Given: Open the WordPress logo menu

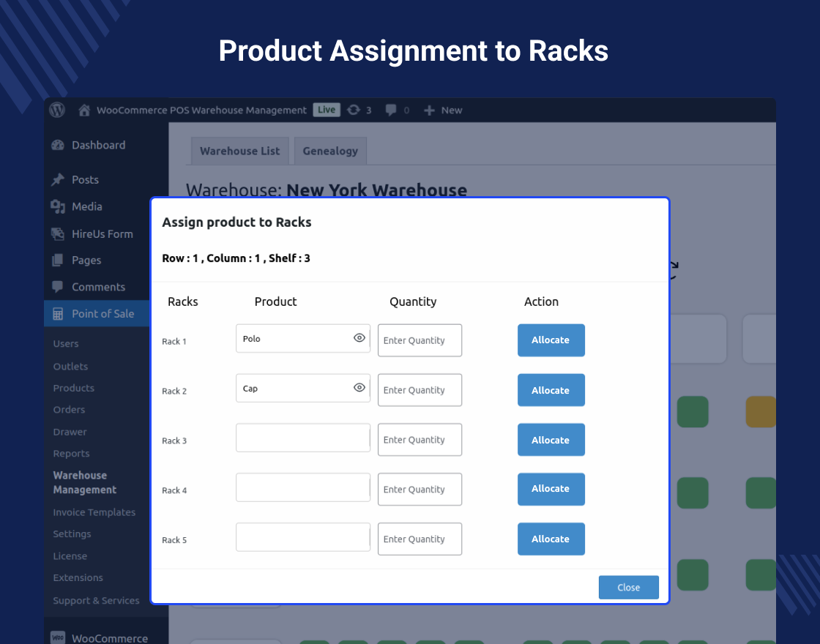Looking at the screenshot, I should pos(57,110).
